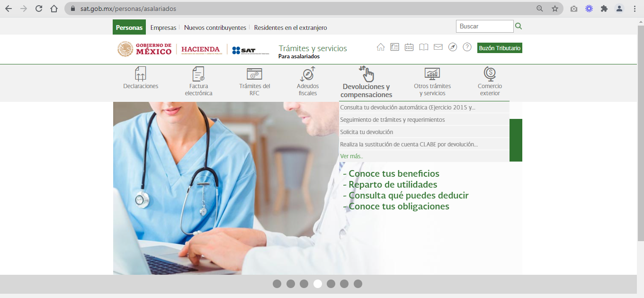View the site lock security info
The height and width of the screenshot is (298, 644).
72,9
